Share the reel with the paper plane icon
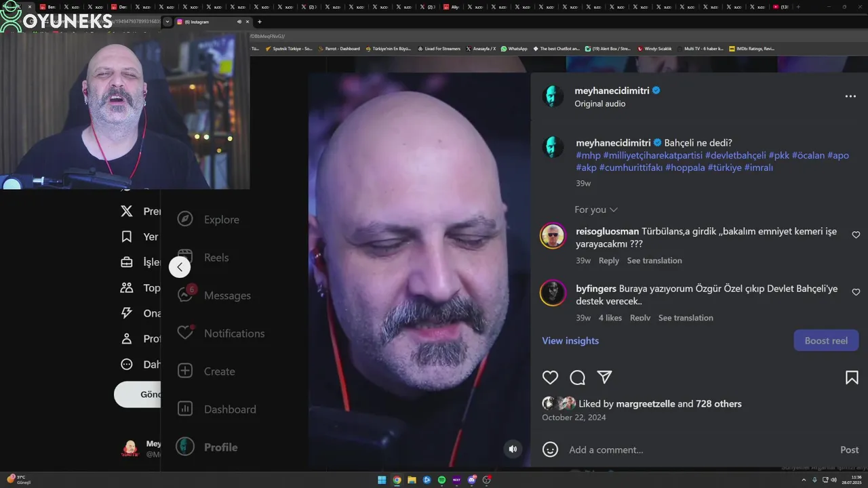Image resolution: width=868 pixels, height=488 pixels. pyautogui.click(x=604, y=377)
